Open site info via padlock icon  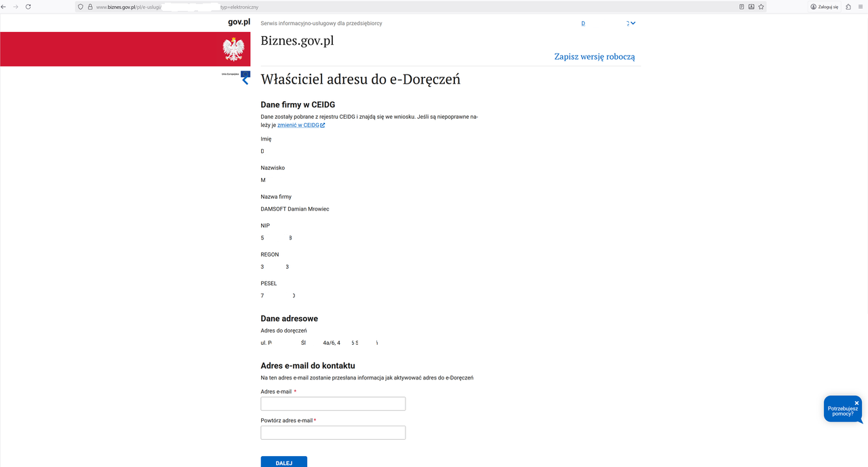(90, 7)
